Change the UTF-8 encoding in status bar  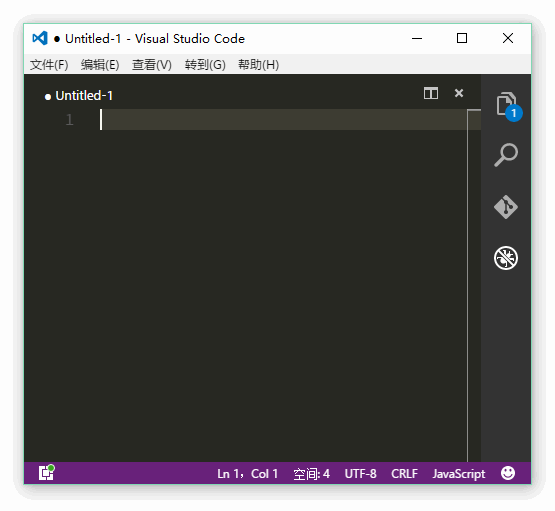360,473
